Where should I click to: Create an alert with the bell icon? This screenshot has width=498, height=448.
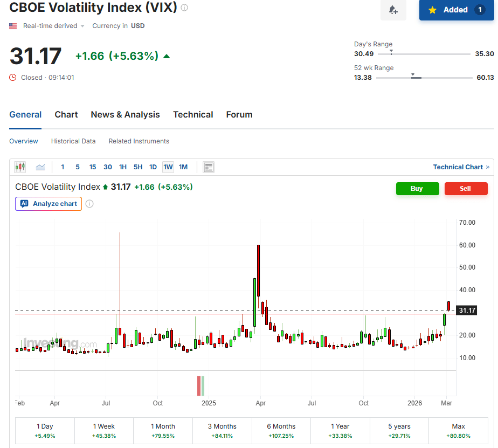click(393, 10)
